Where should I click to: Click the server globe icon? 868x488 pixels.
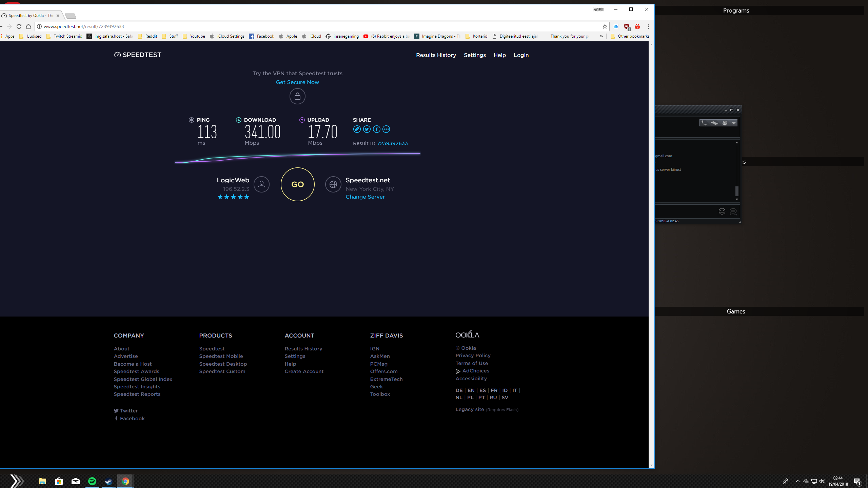click(x=333, y=184)
